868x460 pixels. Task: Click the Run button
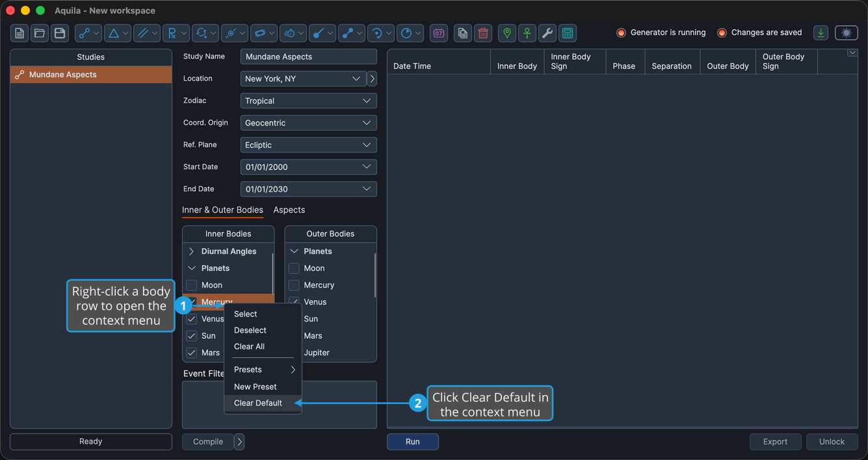(x=413, y=442)
